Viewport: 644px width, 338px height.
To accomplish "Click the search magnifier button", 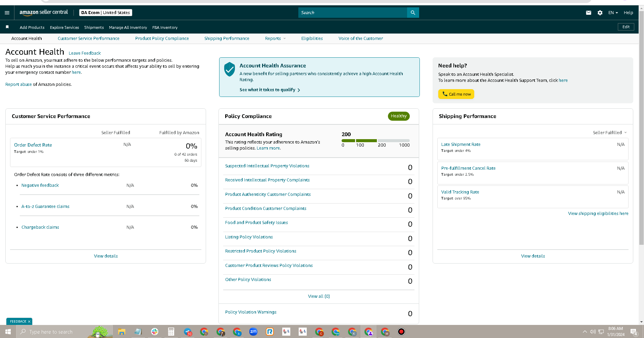I will click(x=413, y=13).
